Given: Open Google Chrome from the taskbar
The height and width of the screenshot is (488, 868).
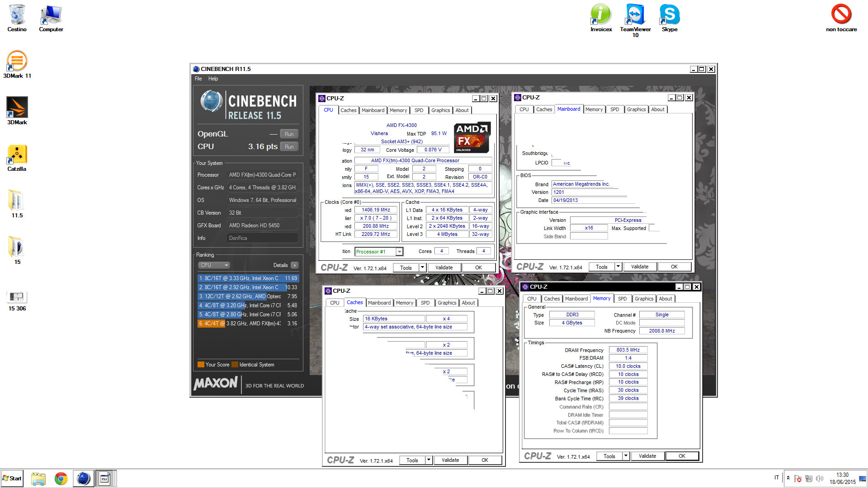Looking at the screenshot, I should (61, 479).
